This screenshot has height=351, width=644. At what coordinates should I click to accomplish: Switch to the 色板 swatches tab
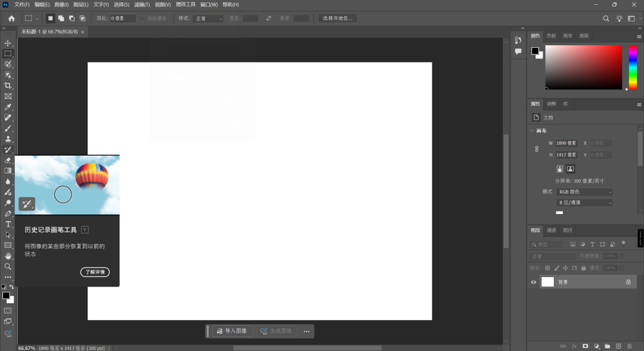(551, 36)
